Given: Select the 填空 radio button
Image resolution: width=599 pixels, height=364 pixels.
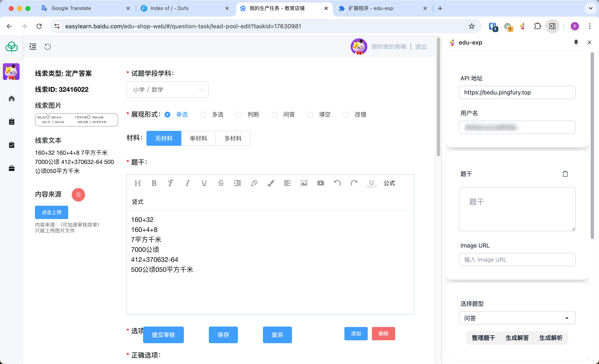Looking at the screenshot, I should point(310,115).
